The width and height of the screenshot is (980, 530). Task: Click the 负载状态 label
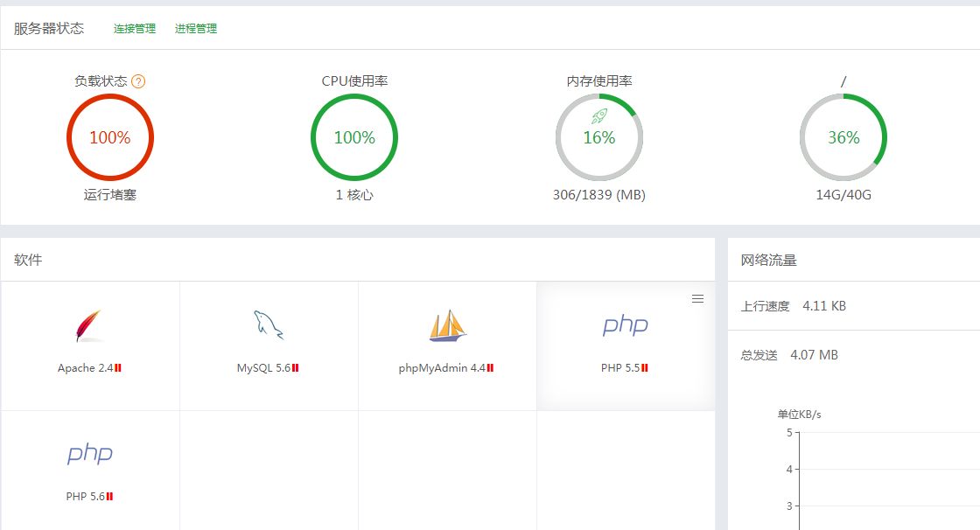point(101,81)
